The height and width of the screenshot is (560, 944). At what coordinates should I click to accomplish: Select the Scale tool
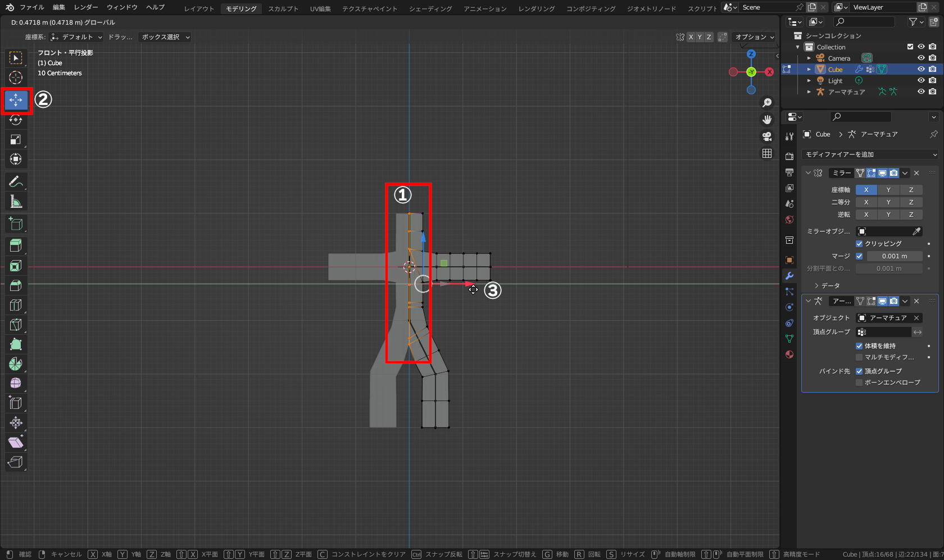tap(16, 139)
